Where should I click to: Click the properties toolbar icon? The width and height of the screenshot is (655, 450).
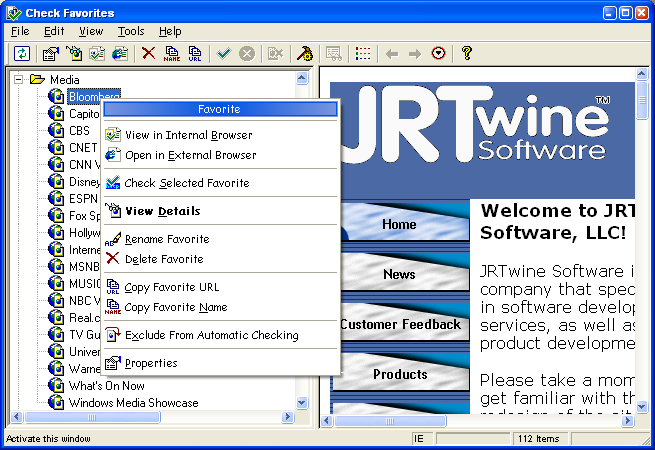51,53
